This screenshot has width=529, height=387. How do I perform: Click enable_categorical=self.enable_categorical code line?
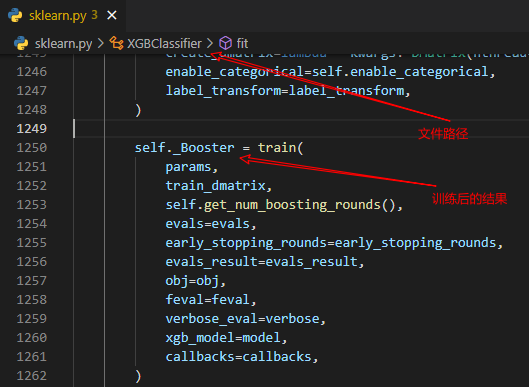tap(330, 72)
